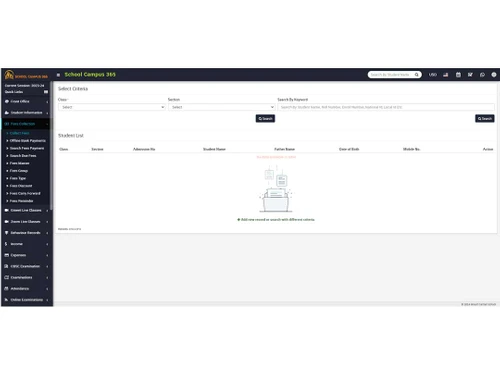Image resolution: width=500 pixels, height=375 pixels.
Task: Click Search button under Section dropdown
Action: (x=265, y=118)
